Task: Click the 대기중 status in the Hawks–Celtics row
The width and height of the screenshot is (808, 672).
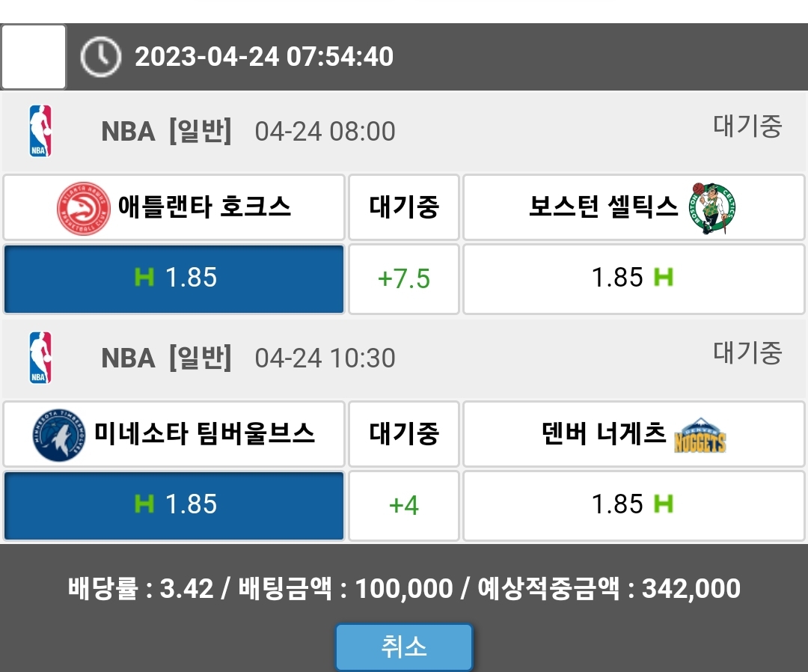Action: (404, 207)
